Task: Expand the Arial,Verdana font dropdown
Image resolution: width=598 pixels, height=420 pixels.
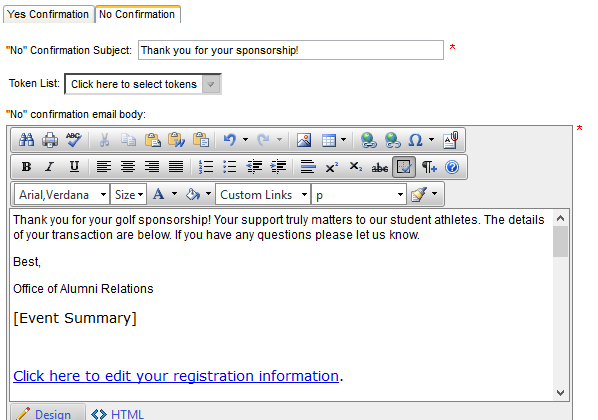Action: [62, 195]
